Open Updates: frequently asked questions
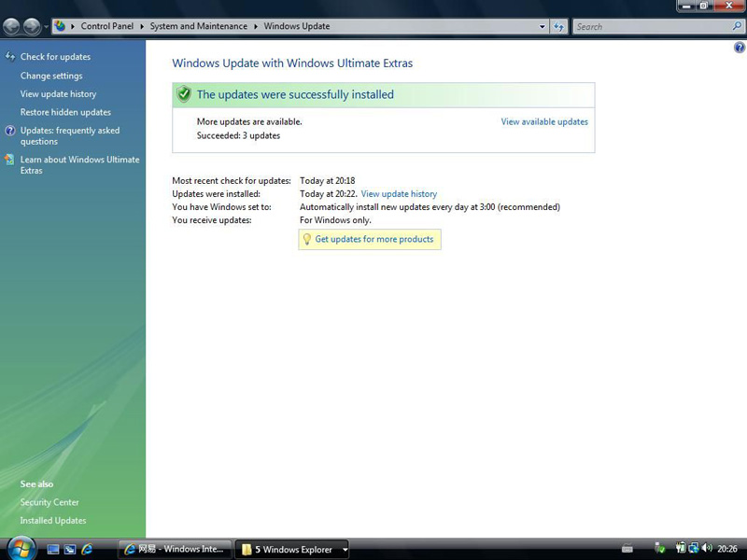 tap(70, 135)
